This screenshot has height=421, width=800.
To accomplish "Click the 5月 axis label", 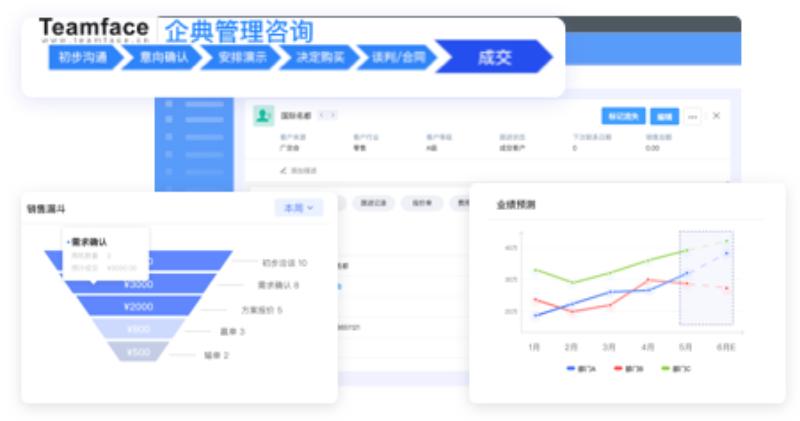I will [x=685, y=347].
